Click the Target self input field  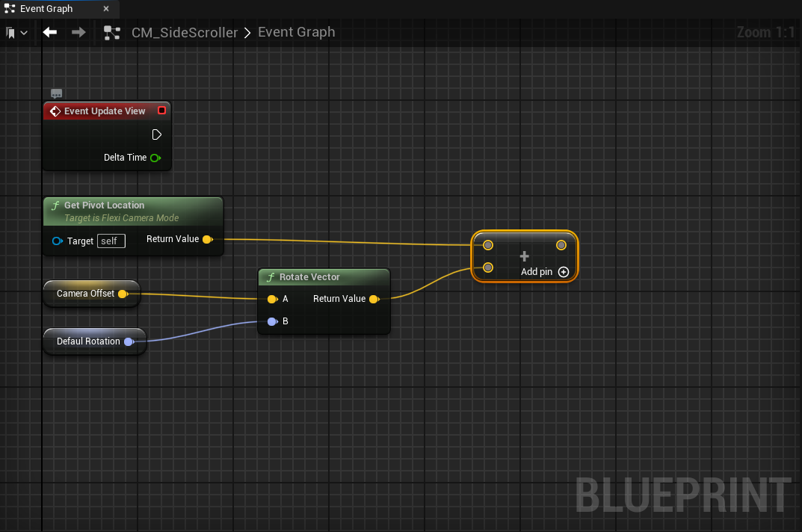point(111,241)
